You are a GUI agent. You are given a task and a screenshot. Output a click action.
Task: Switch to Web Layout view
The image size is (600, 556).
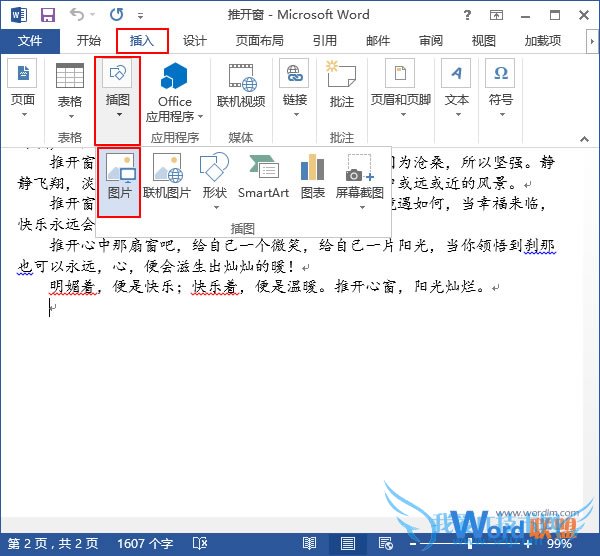pyautogui.click(x=385, y=543)
